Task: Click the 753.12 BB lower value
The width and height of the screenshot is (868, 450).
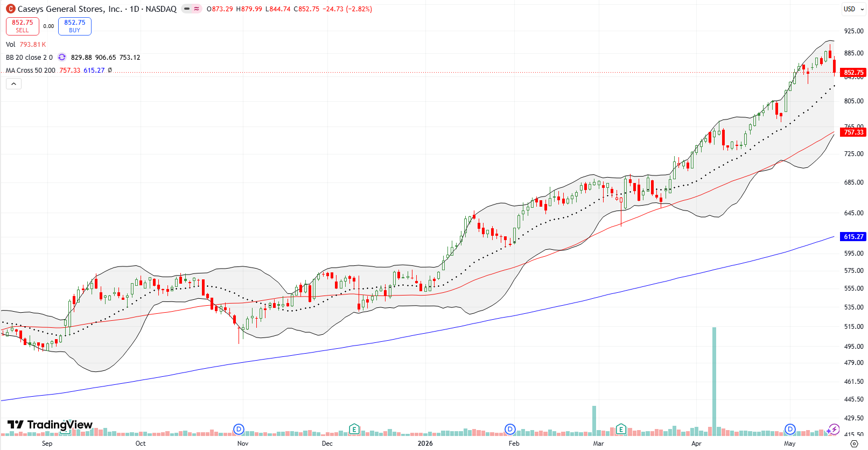Action: (x=130, y=58)
